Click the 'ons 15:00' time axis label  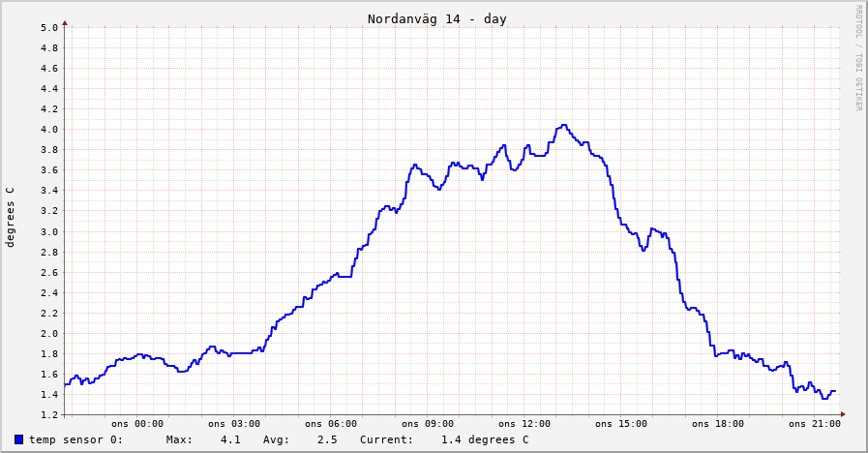[620, 423]
